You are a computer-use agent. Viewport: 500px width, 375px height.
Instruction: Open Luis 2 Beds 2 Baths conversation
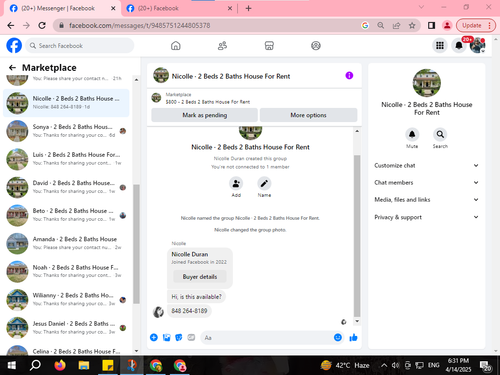pyautogui.click(x=66, y=159)
